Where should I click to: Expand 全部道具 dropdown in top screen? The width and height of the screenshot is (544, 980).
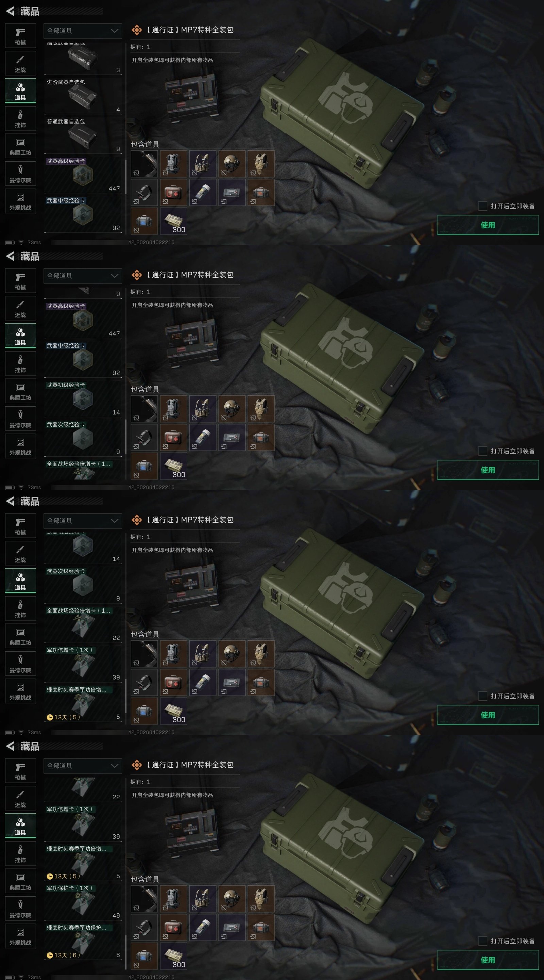point(83,31)
